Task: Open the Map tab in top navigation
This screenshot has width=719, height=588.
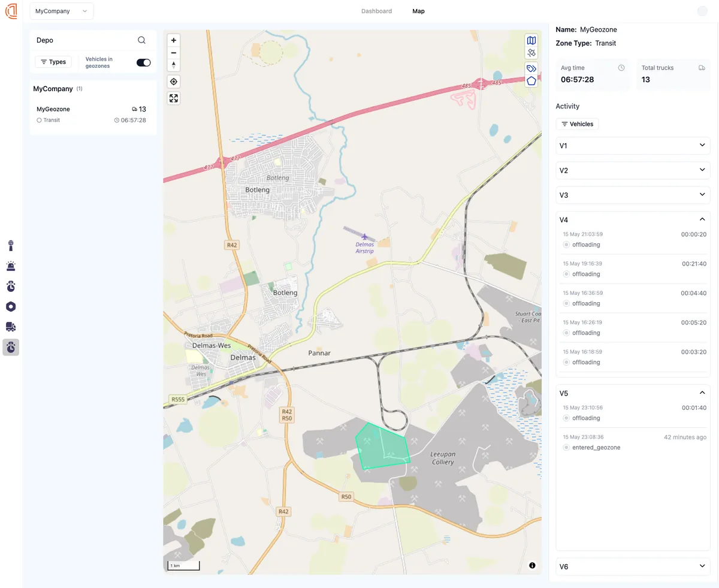Action: (x=418, y=11)
